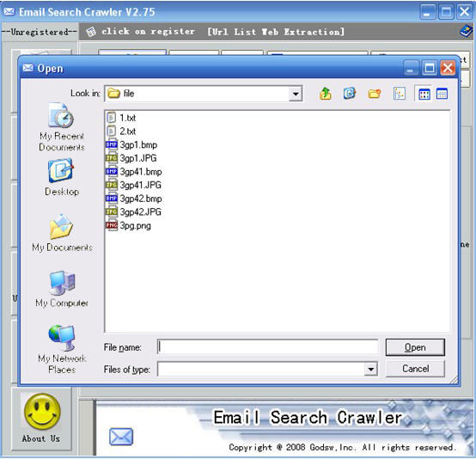This screenshot has height=459, width=476.
Task: Select file 3gp41.bmp
Action: (134, 172)
